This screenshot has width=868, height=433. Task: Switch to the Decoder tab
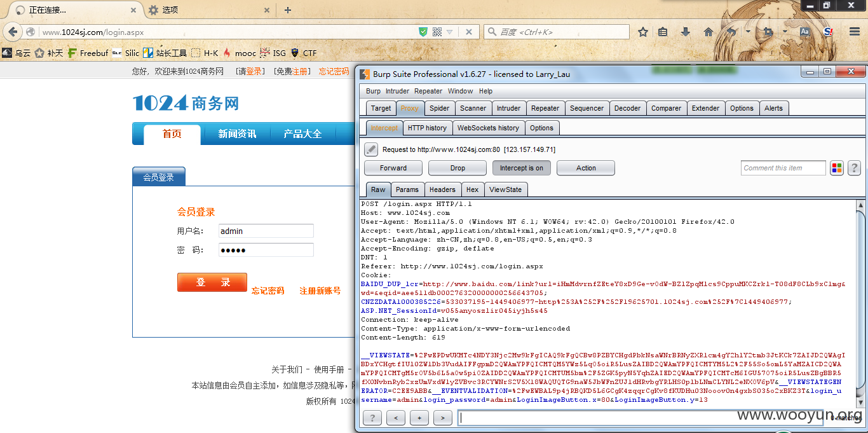point(627,108)
